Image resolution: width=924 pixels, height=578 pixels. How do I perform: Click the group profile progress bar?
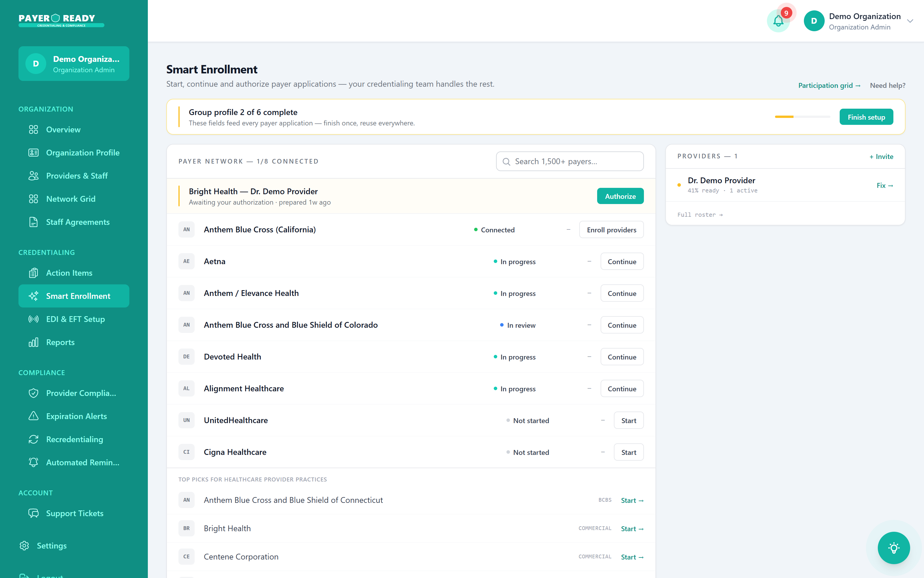[x=802, y=116]
